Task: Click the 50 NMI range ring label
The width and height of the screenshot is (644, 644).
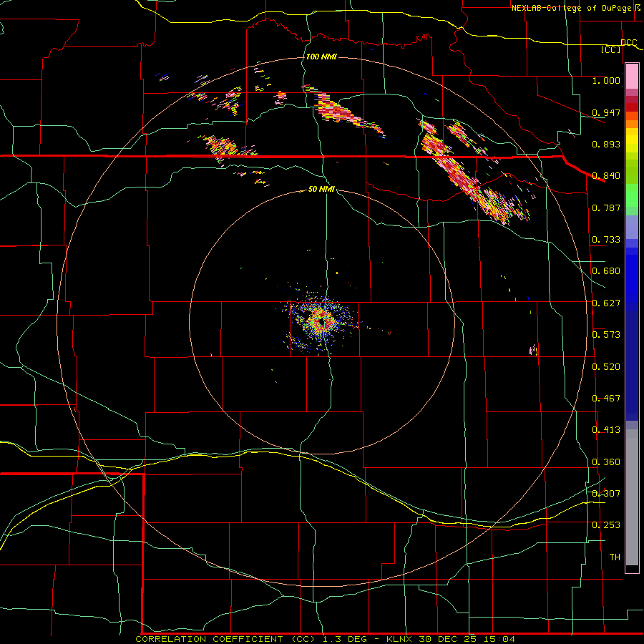Action: 321,189
